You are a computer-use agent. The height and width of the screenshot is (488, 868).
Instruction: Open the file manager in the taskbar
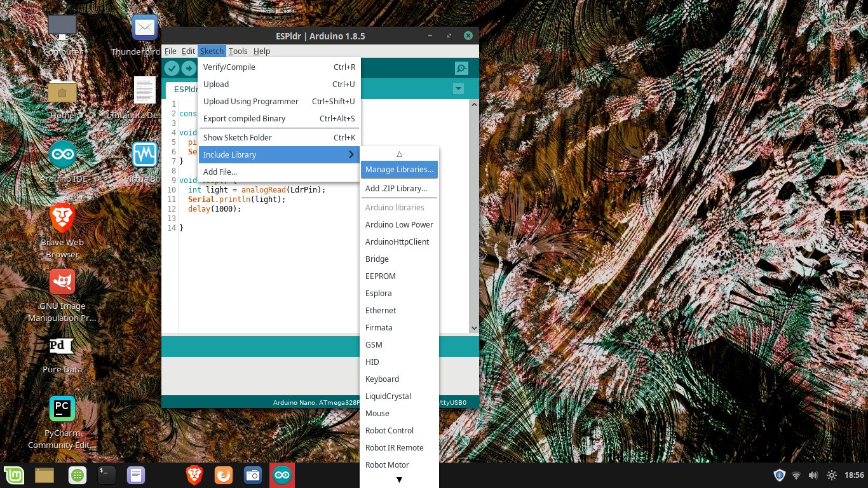[44, 475]
